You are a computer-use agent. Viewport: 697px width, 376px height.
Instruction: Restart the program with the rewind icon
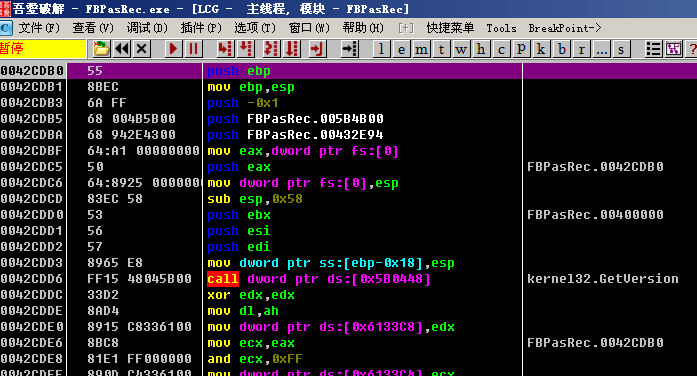(122, 48)
